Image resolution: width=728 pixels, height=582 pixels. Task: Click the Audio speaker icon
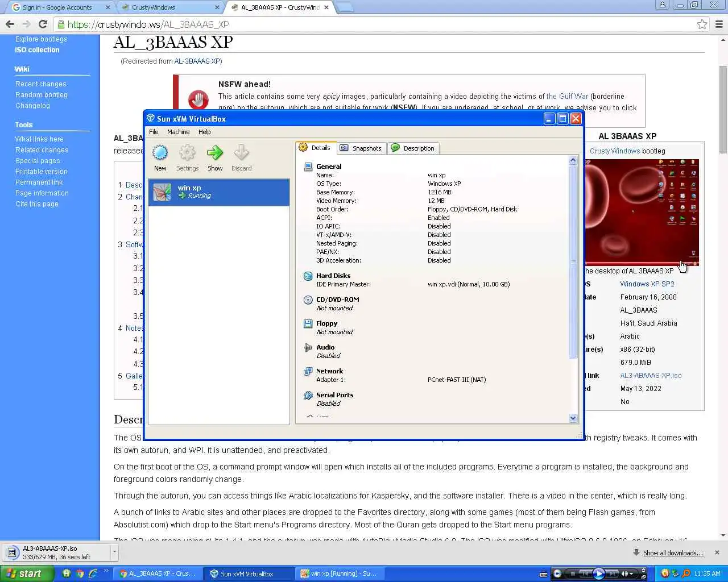coord(308,347)
